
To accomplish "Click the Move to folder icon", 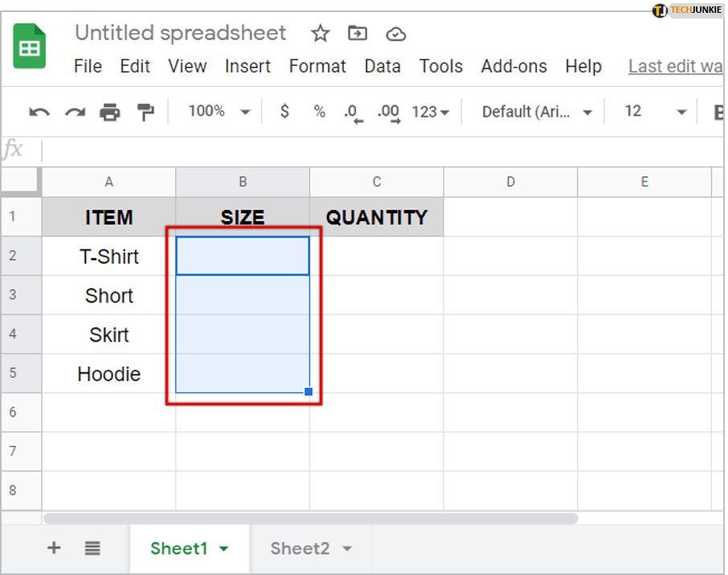I will click(x=358, y=34).
